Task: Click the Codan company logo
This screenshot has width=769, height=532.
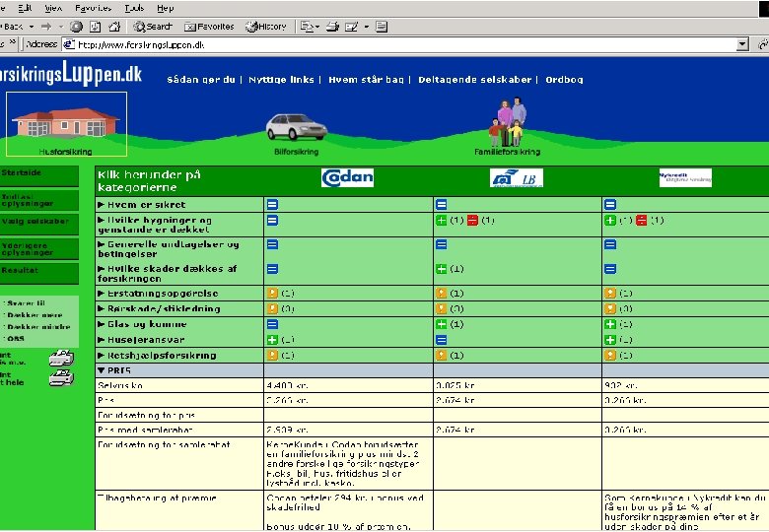Action: point(347,177)
